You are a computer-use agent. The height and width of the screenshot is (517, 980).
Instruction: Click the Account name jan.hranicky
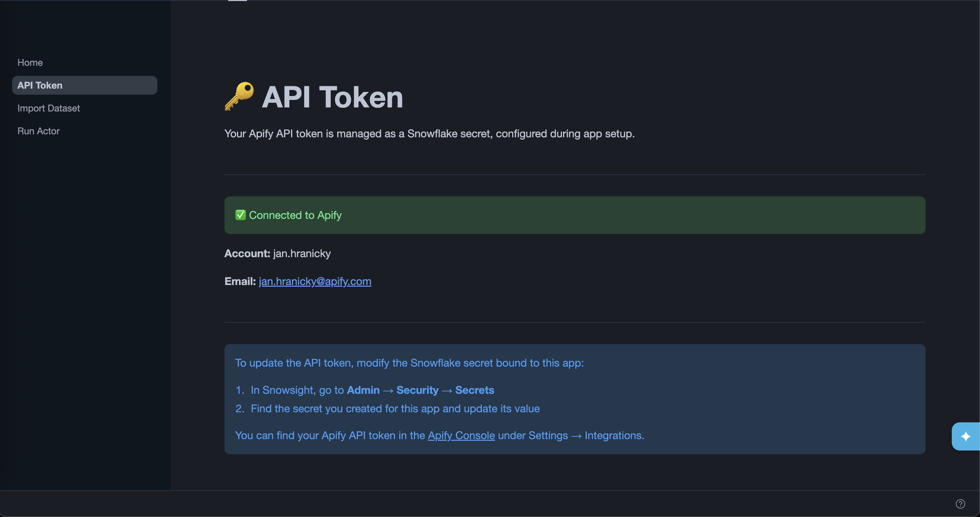[x=301, y=253]
